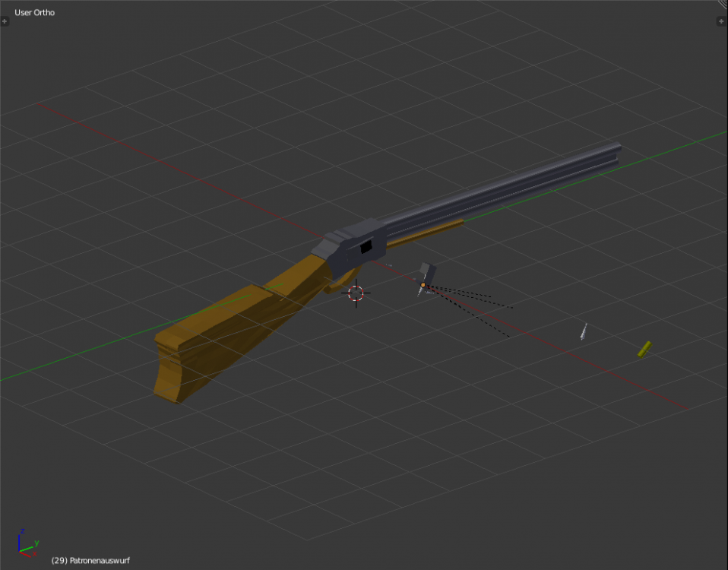
Task: Select the small gray cube above the lamp
Action: click(x=428, y=273)
